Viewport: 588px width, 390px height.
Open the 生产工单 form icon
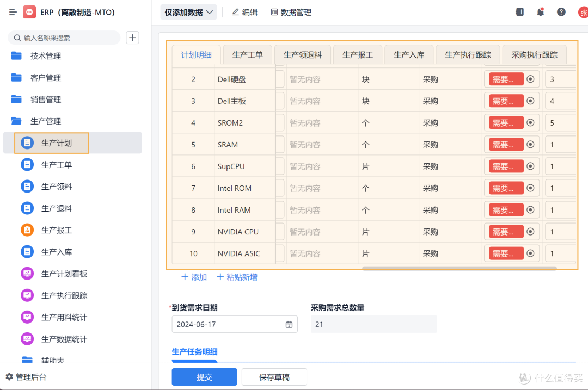[x=27, y=164]
